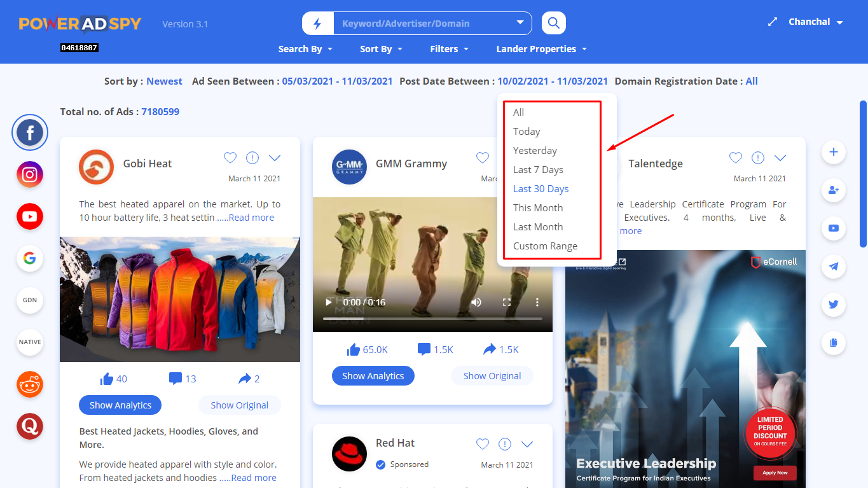Select the GDN platform icon
The image size is (868, 488).
click(x=30, y=300)
